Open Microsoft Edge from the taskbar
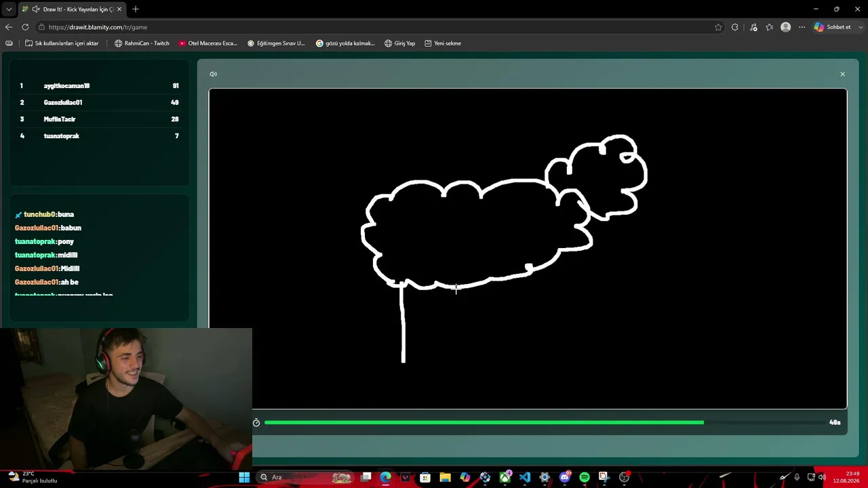868x488 pixels. click(386, 477)
